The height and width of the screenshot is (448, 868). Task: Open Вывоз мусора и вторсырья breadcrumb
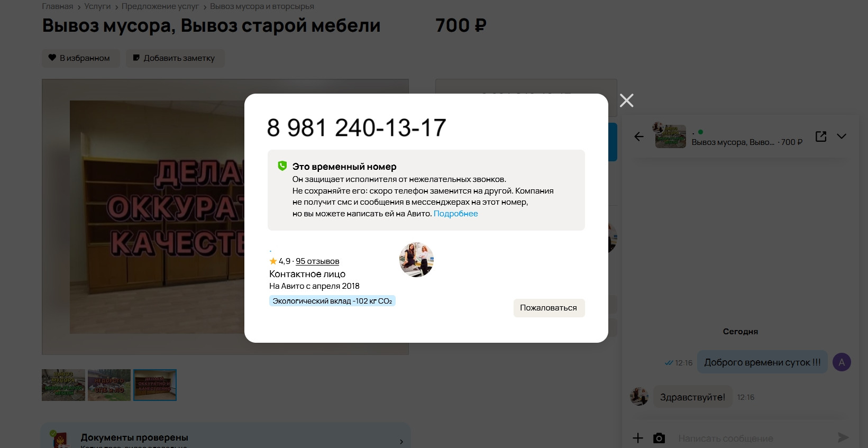[262, 6]
